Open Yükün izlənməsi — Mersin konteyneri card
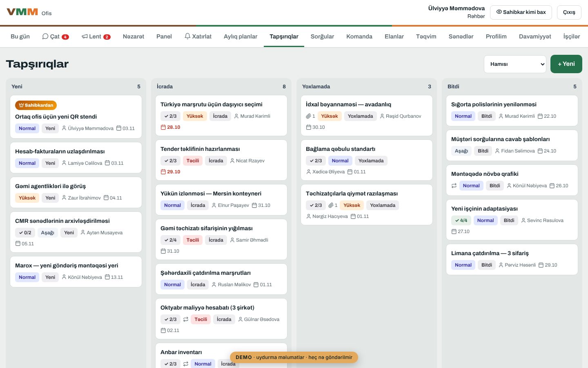Screen dimensions: 588x368 click(221, 200)
